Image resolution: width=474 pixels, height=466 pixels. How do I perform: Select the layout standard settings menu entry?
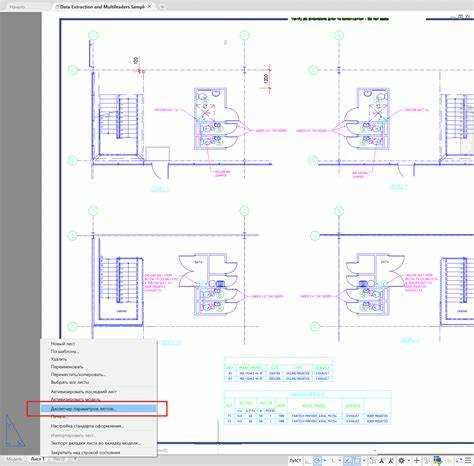tap(87, 426)
